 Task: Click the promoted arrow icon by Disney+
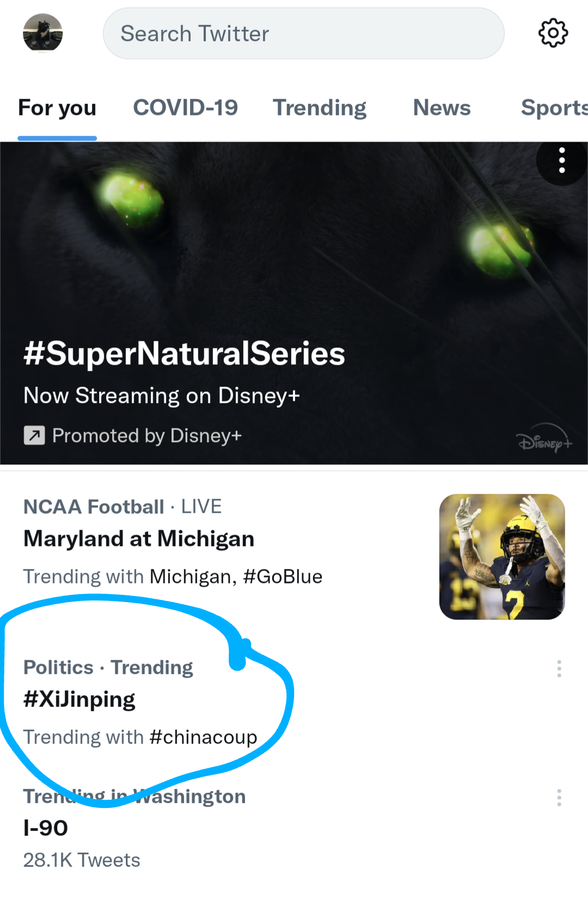(x=34, y=436)
